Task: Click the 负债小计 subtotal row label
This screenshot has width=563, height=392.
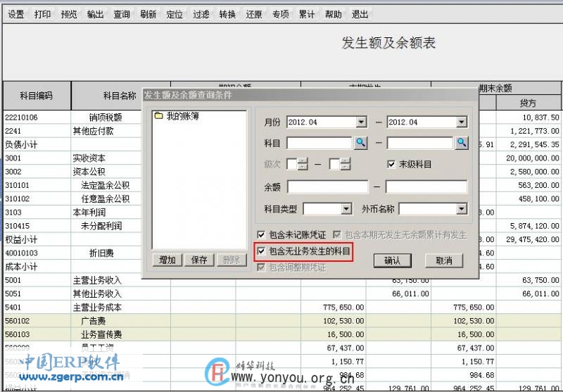Action: [x=21, y=145]
